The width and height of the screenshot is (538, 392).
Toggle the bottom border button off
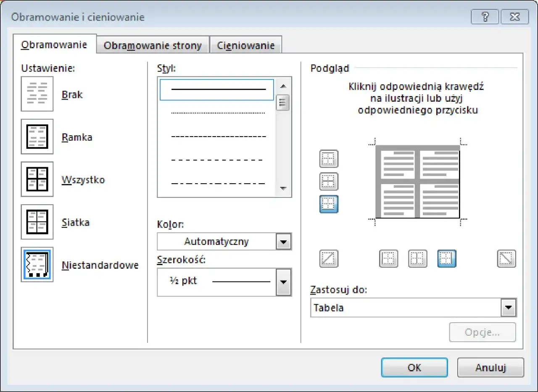pyautogui.click(x=329, y=204)
